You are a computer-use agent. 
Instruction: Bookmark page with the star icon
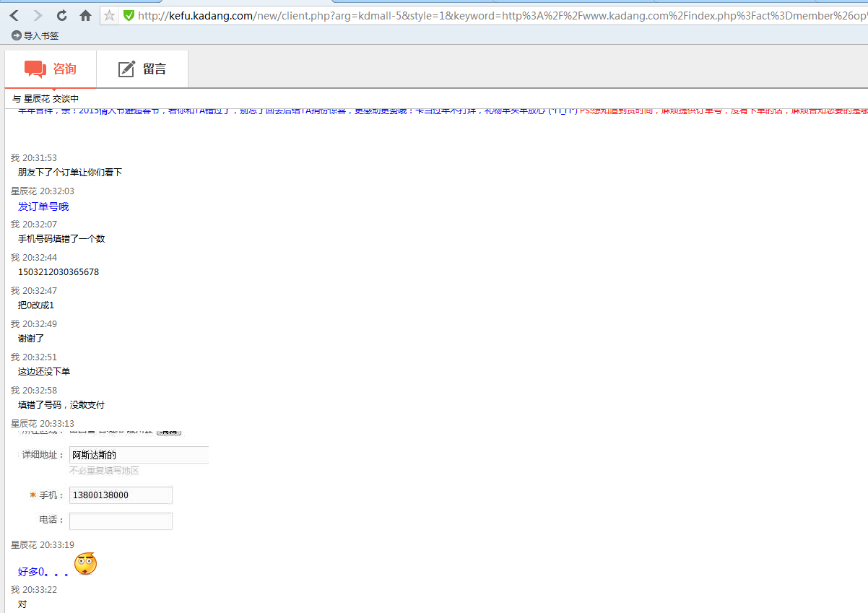point(109,15)
